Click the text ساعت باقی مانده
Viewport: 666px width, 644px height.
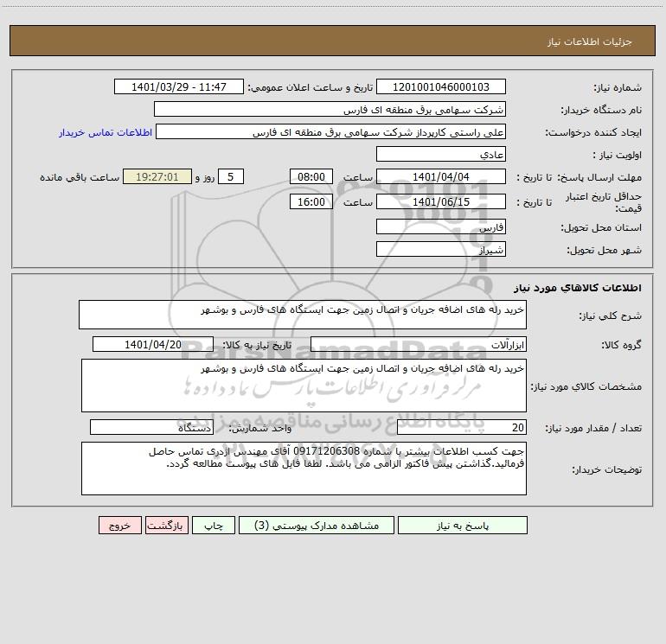pyautogui.click(x=80, y=177)
